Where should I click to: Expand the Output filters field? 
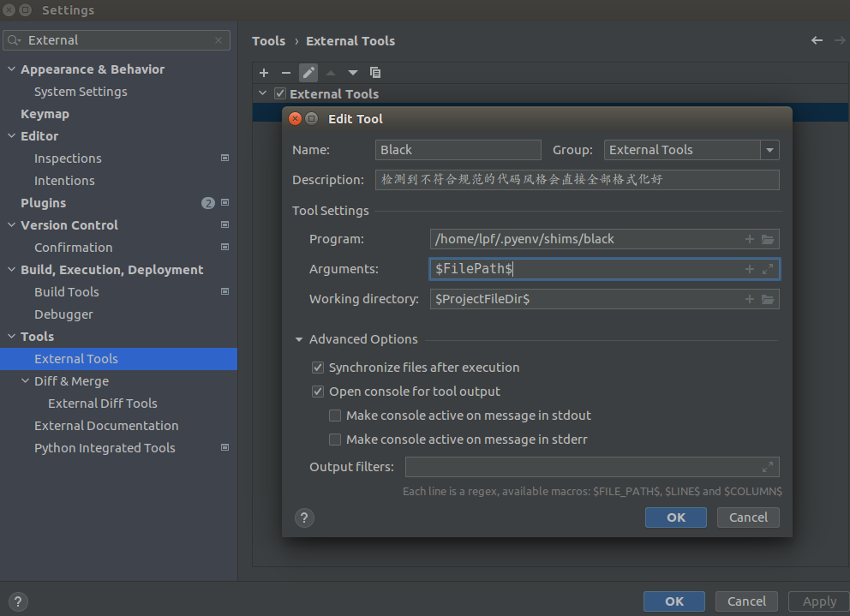tap(768, 467)
